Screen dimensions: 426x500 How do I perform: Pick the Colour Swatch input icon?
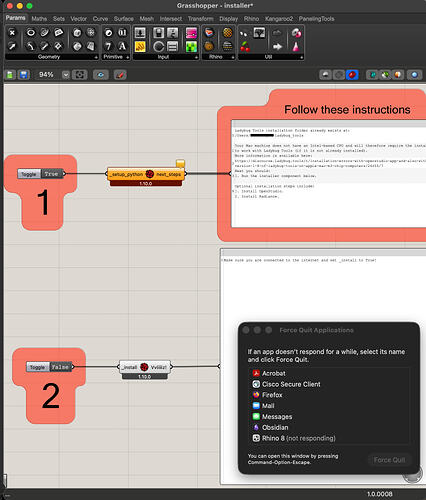click(191, 33)
